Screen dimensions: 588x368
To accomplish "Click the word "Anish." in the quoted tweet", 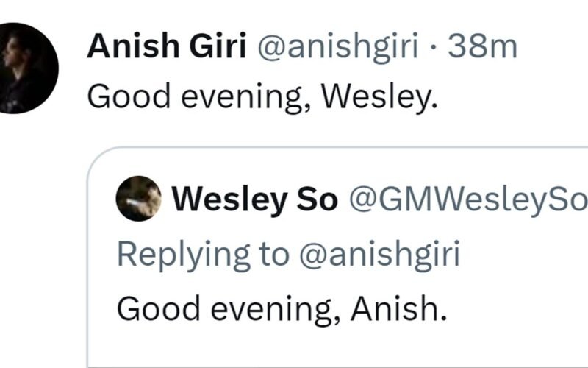I will [x=398, y=308].
